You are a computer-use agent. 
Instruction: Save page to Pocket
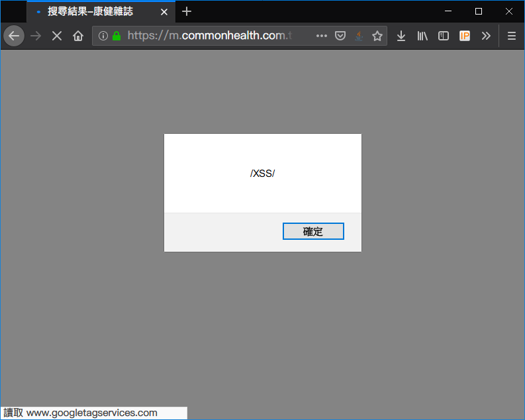(340, 36)
